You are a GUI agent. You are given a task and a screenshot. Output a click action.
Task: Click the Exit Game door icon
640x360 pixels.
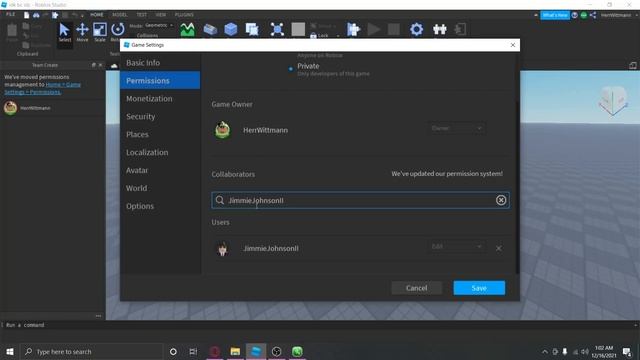[460, 29]
